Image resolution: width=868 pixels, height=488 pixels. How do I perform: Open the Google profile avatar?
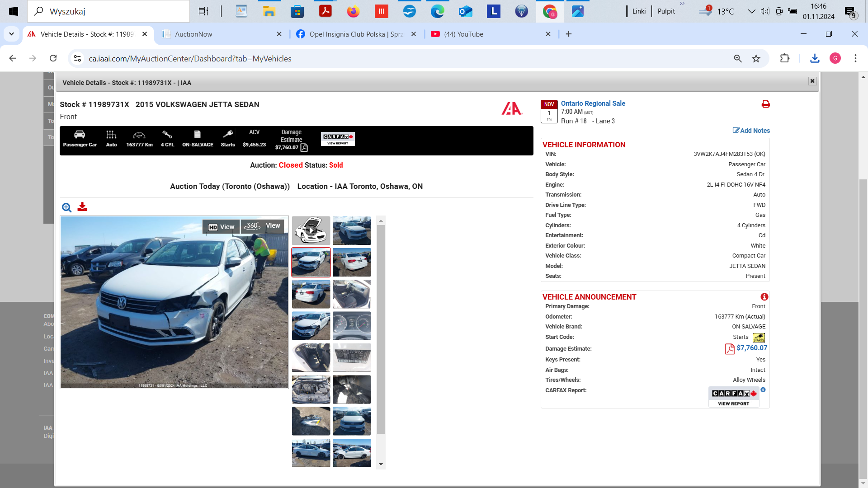(x=835, y=58)
